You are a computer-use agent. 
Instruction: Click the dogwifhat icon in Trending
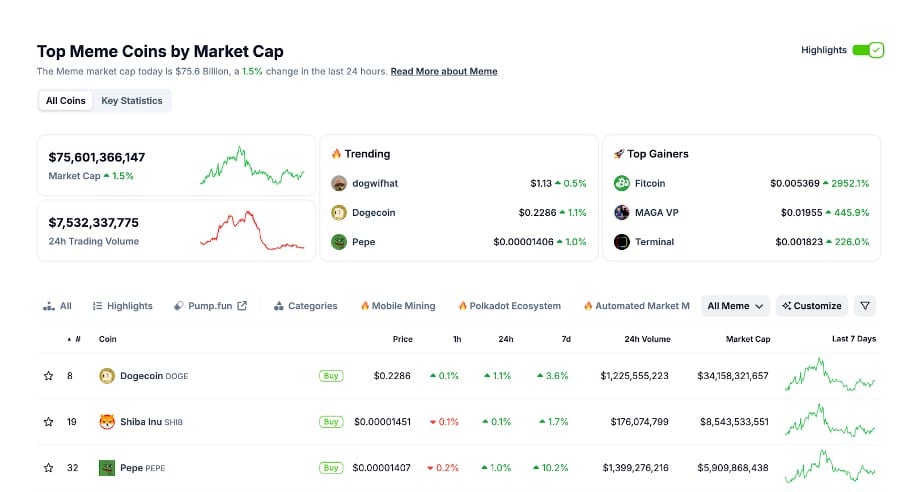pos(339,184)
